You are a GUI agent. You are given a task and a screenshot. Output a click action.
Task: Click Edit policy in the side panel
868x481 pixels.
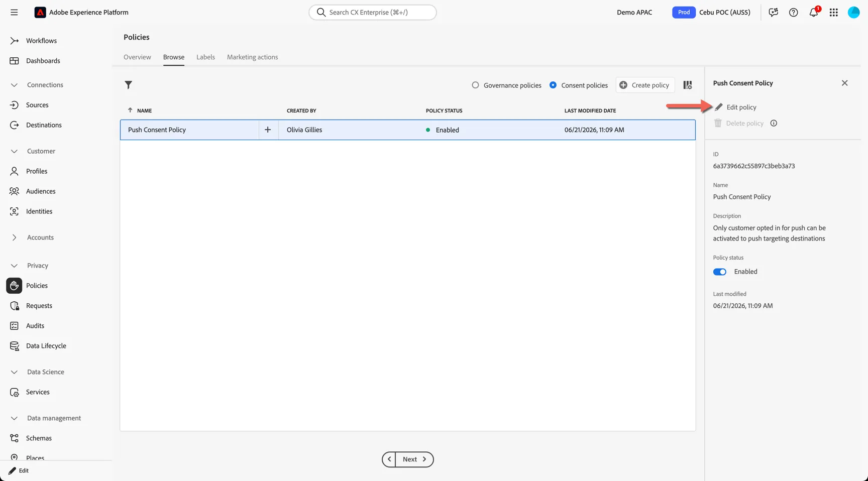tap(735, 107)
